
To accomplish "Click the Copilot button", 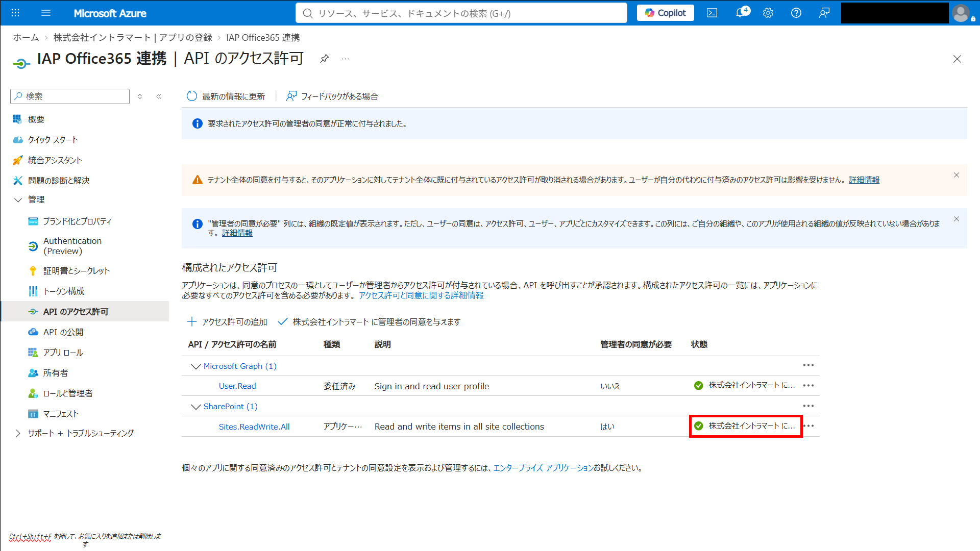I will click(665, 13).
